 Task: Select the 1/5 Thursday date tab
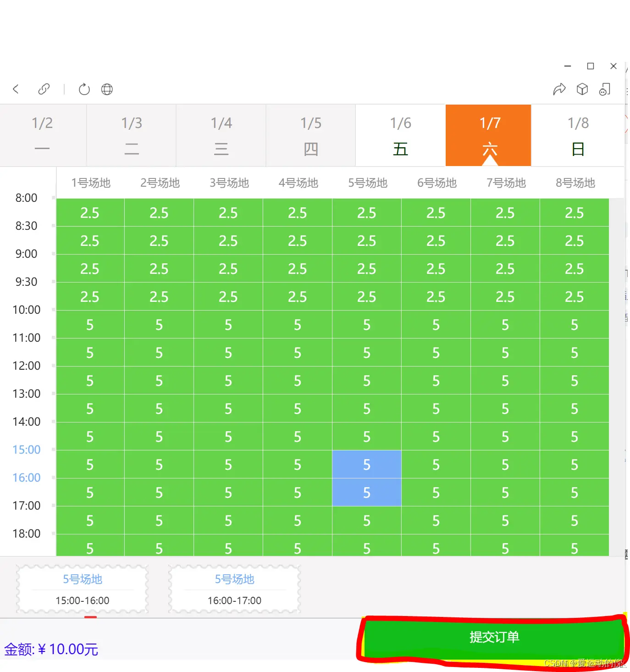311,135
